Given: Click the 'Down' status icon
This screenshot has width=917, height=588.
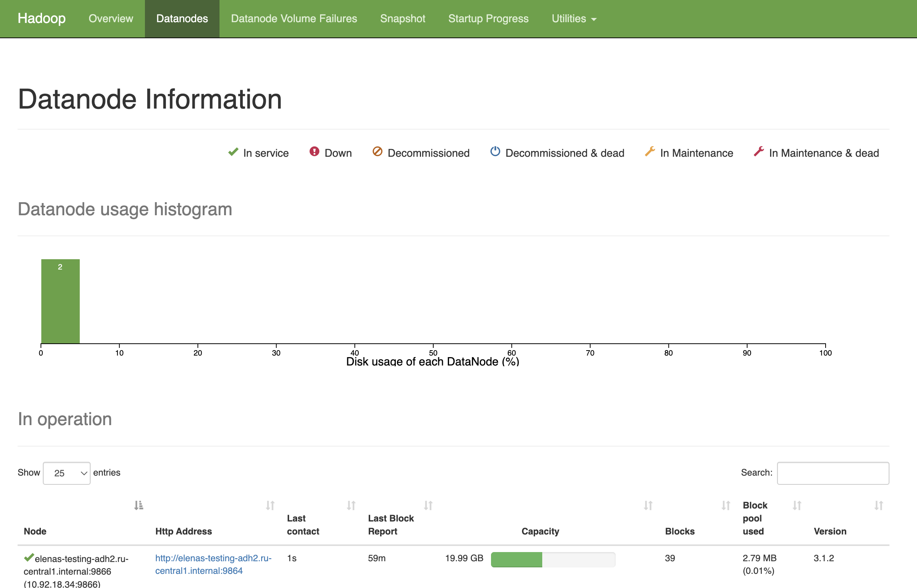Looking at the screenshot, I should tap(314, 152).
